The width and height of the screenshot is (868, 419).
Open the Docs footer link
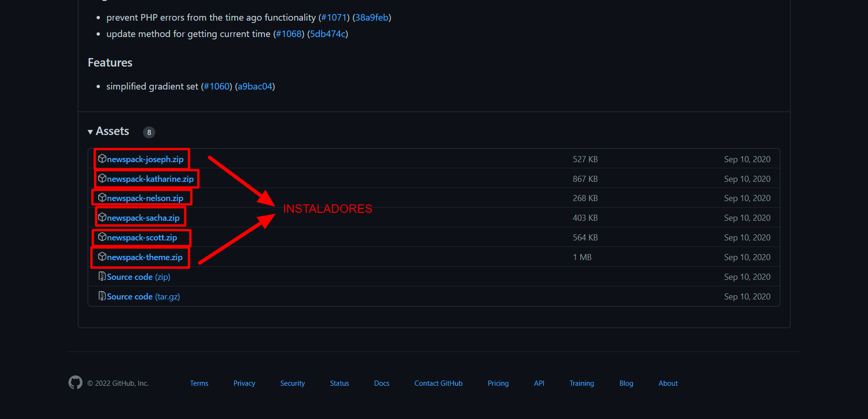click(382, 383)
